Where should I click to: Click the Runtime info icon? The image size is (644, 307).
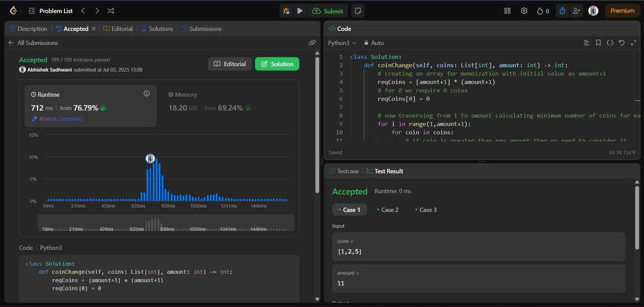pos(147,93)
